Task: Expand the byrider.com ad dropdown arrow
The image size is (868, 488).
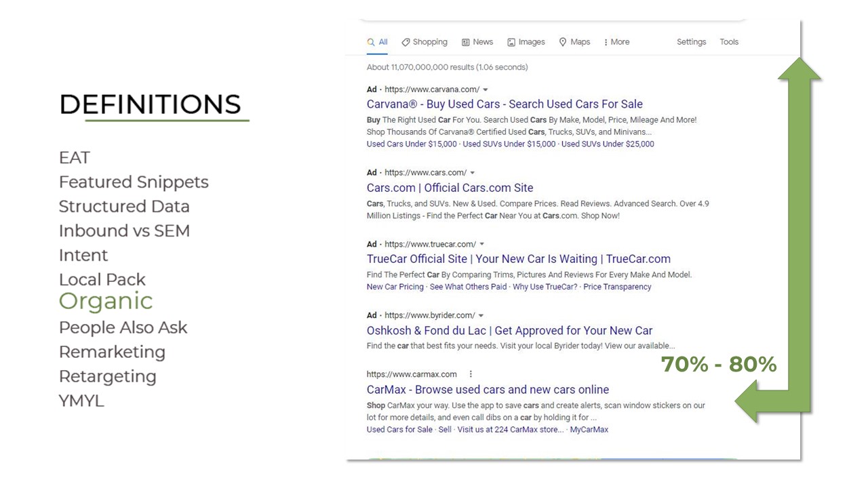Action: point(481,316)
